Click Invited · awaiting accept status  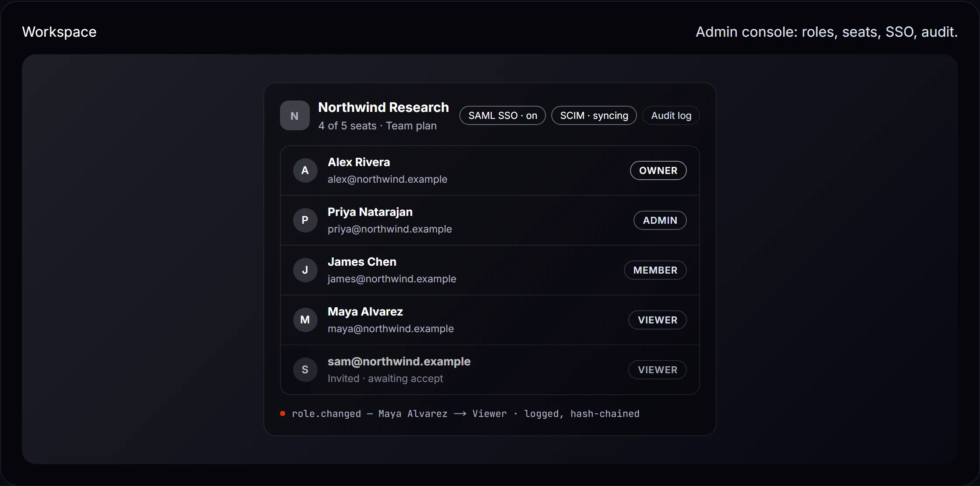385,378
